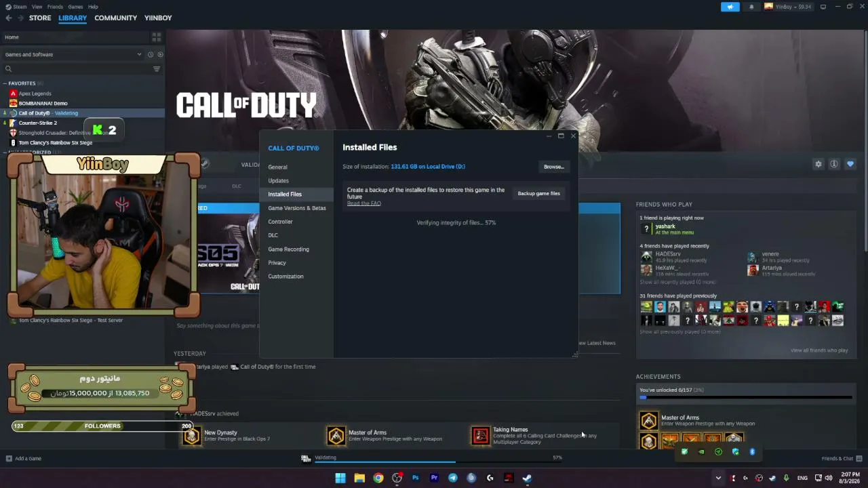
Task: Open Friends & Chat window icon
Action: tap(859, 458)
